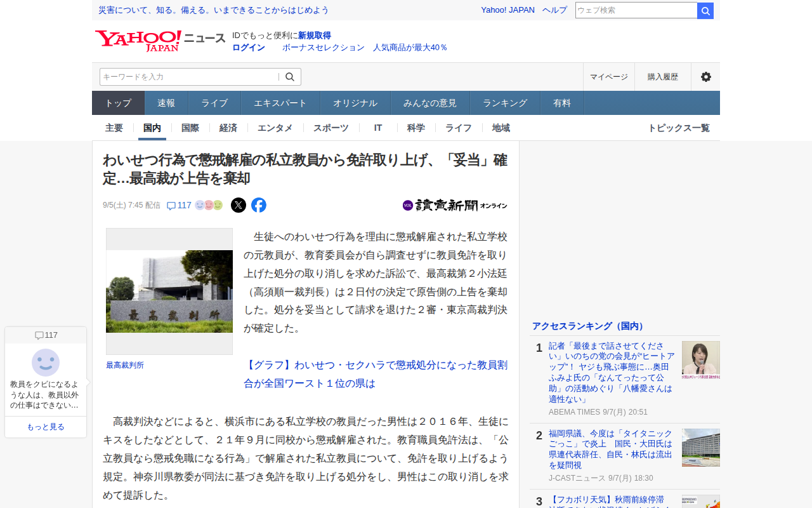This screenshot has width=812, height=508.
Task: Open the 購入履歴 button
Action: pos(663,77)
